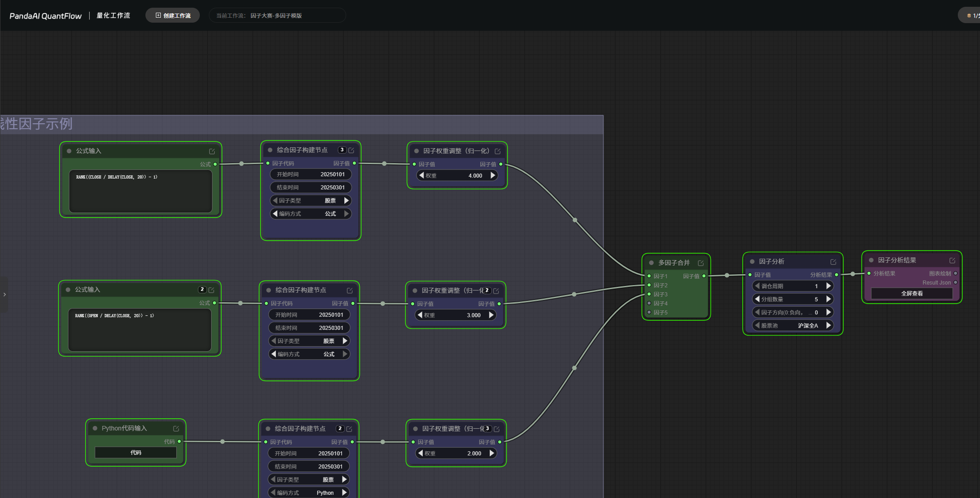The height and width of the screenshot is (498, 980).
Task: Increase 权重 4.000 with right arrow
Action: (x=493, y=175)
